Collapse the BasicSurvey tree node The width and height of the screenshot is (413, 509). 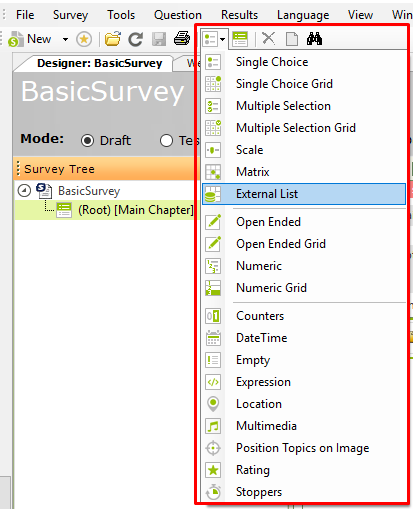click(x=24, y=191)
